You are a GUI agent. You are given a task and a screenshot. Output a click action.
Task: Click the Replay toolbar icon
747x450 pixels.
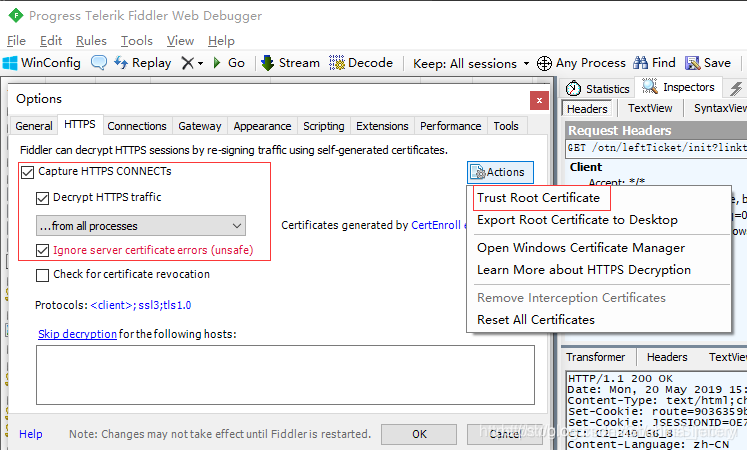tap(121, 63)
